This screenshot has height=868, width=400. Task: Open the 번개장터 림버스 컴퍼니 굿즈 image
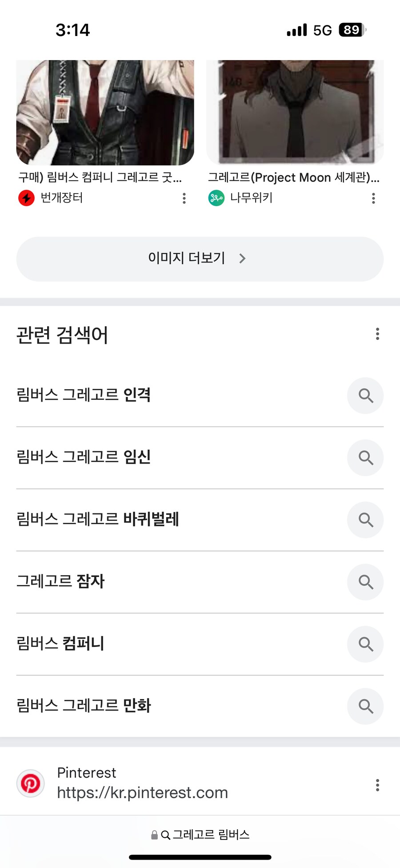coord(105,112)
